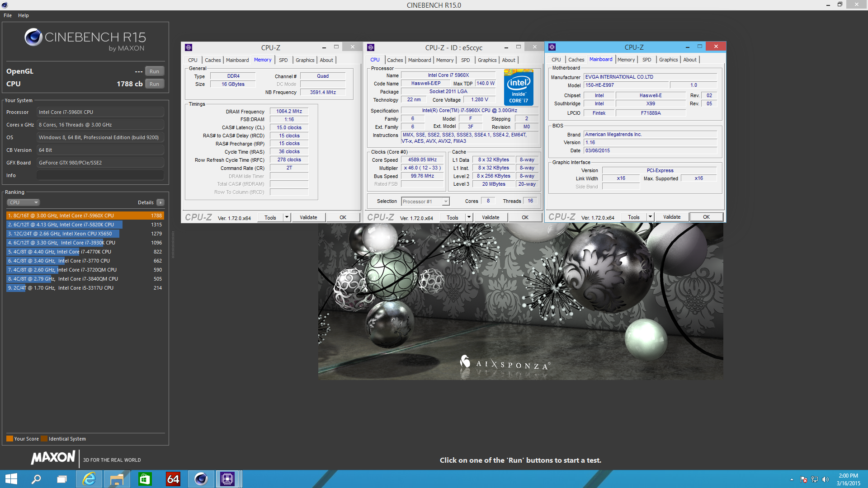Click the CPU-Z ID e5ccyc window title icon

click(x=371, y=47)
